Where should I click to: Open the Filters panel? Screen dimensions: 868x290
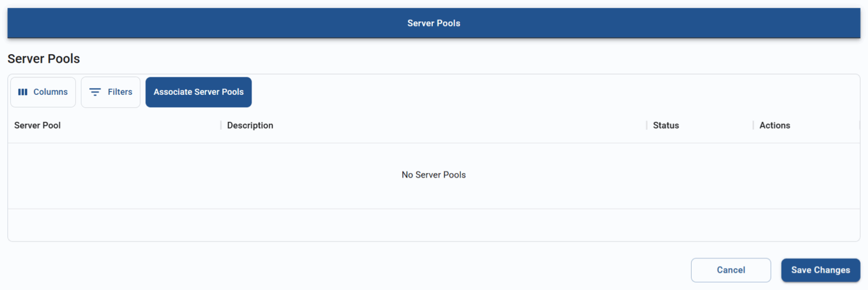(111, 92)
